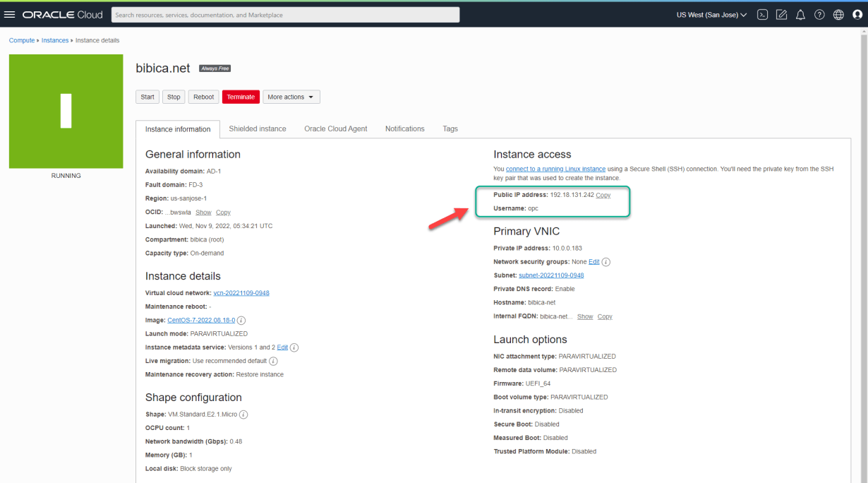Click the info icon next to Image
Viewport: 868px width, 483px height.
click(x=241, y=321)
